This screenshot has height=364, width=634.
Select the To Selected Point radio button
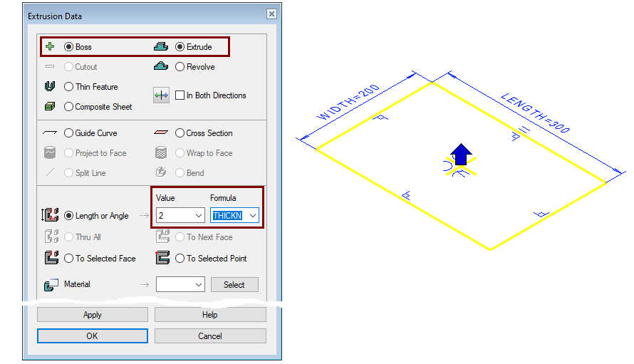180,258
